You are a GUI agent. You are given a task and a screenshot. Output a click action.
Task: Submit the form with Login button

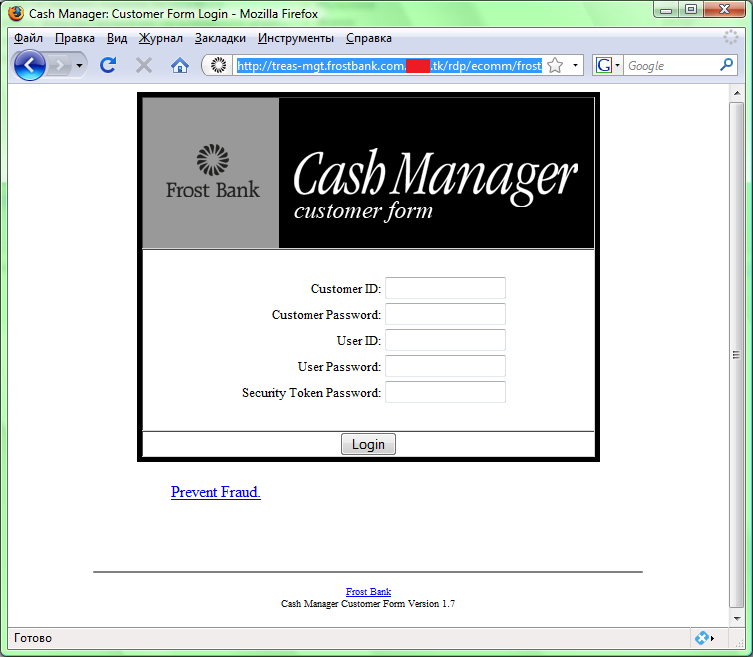point(368,444)
